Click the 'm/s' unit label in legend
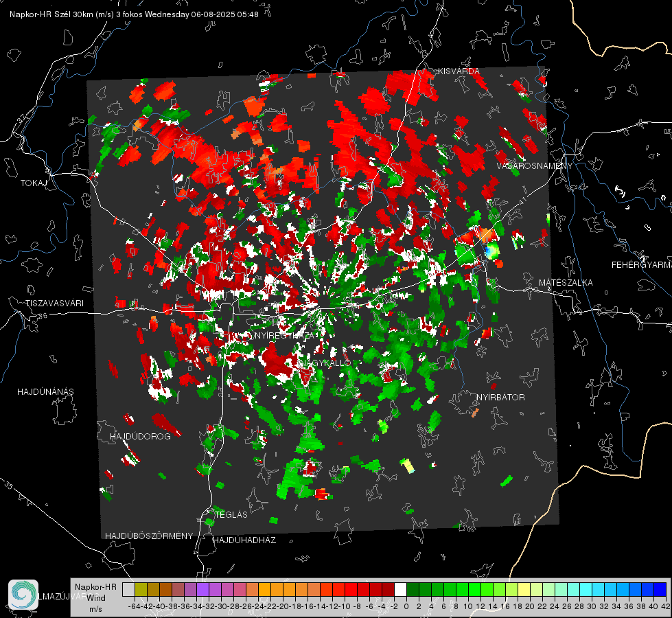This screenshot has height=618, width=672. tap(95, 609)
